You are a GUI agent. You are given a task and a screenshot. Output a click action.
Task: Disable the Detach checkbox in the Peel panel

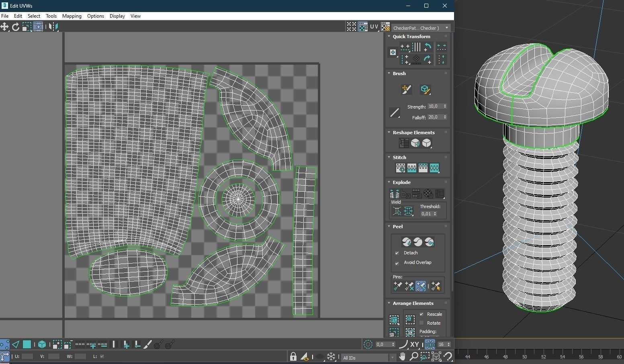point(397,253)
